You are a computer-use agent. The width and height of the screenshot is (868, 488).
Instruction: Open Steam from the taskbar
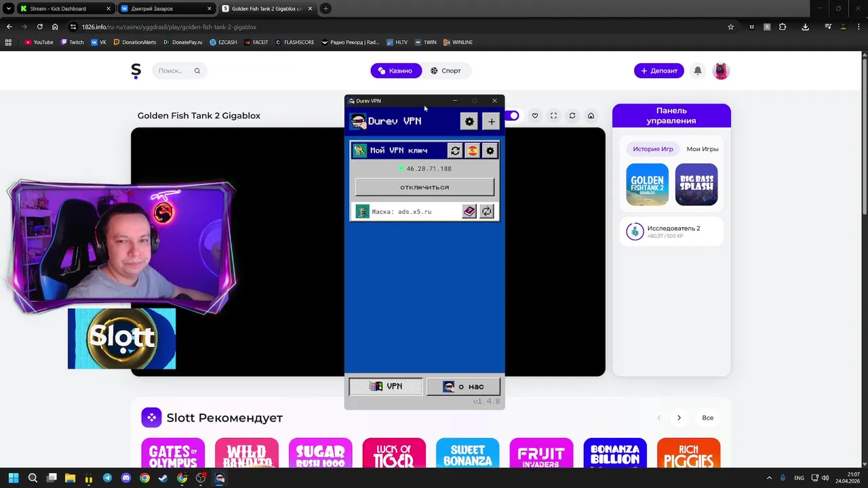coord(163,478)
